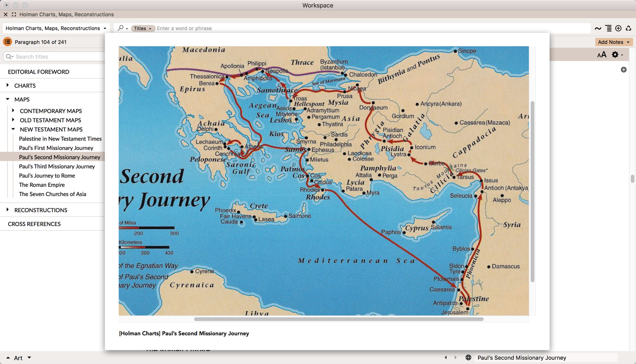Select The Seven Churches of Asia

[53, 194]
